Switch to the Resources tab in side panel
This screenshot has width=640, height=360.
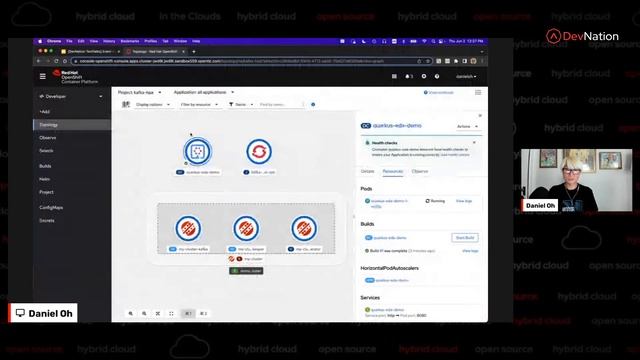point(393,171)
